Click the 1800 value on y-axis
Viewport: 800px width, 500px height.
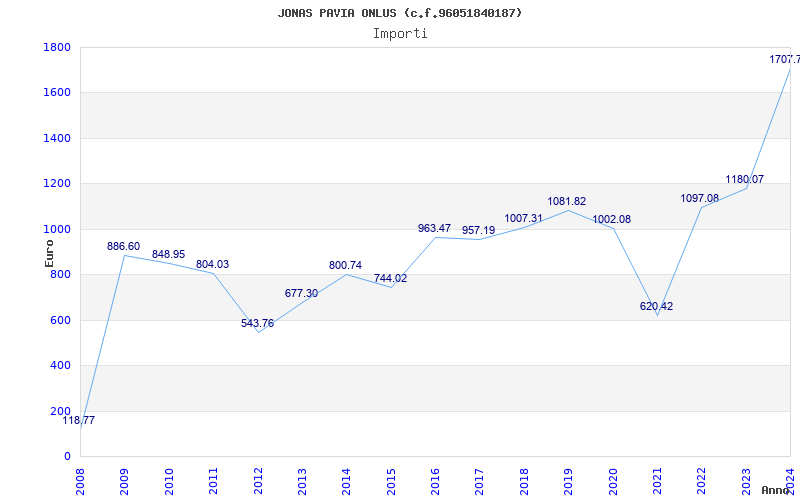[x=57, y=47]
